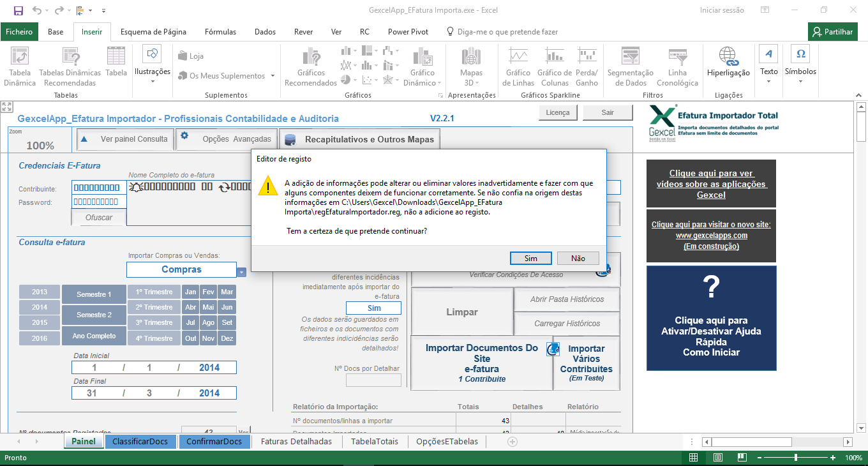This screenshot has height=466, width=868.
Task: Click the zoom slider in the status bar
Action: click(795, 458)
